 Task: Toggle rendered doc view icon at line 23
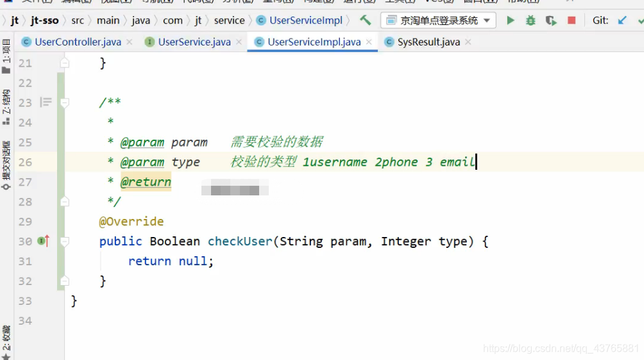click(46, 102)
